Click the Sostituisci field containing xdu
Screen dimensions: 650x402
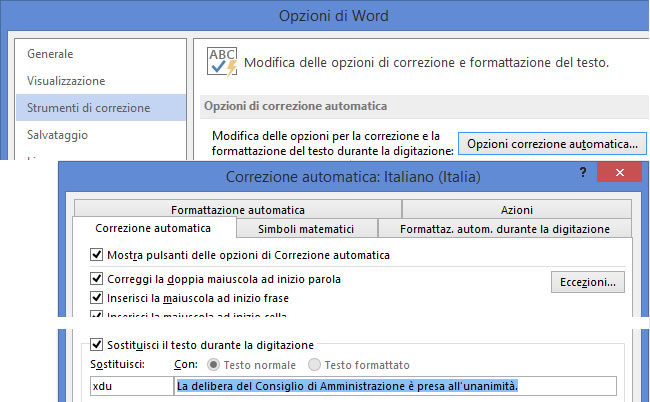132,386
